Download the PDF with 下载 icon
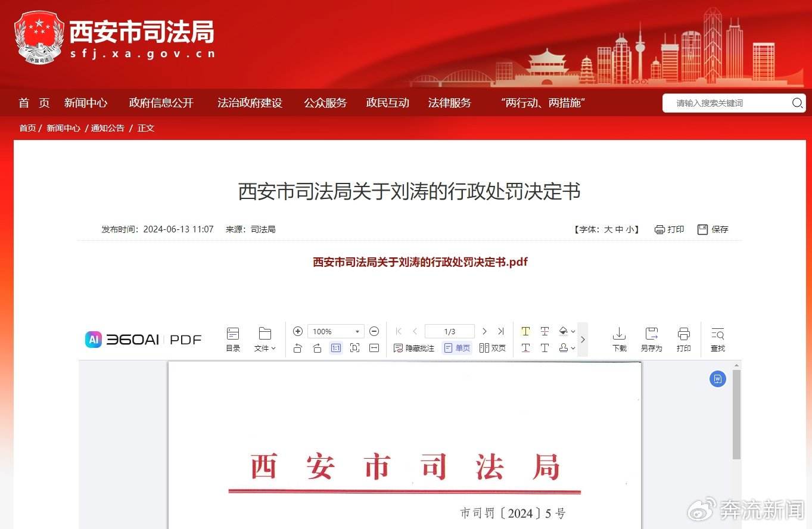 [620, 340]
